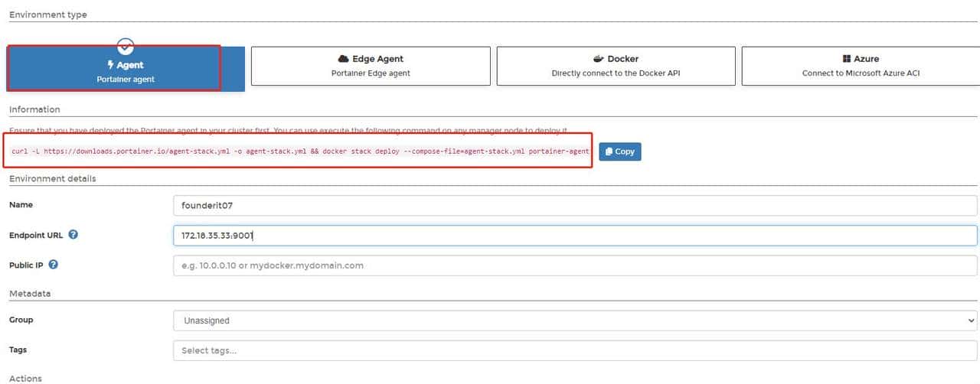
Task: Open the help icon beside Public IP
Action: pyautogui.click(x=54, y=265)
